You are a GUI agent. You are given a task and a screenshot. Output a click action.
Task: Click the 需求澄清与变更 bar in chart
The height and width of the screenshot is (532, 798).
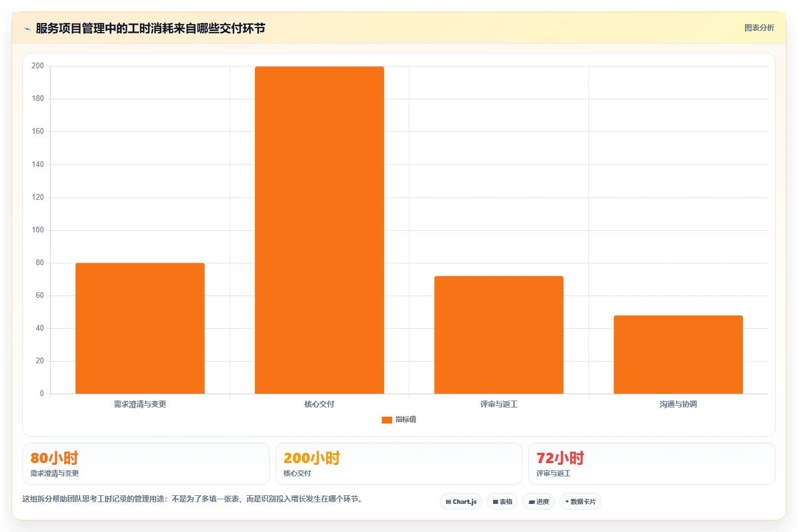coord(140,328)
